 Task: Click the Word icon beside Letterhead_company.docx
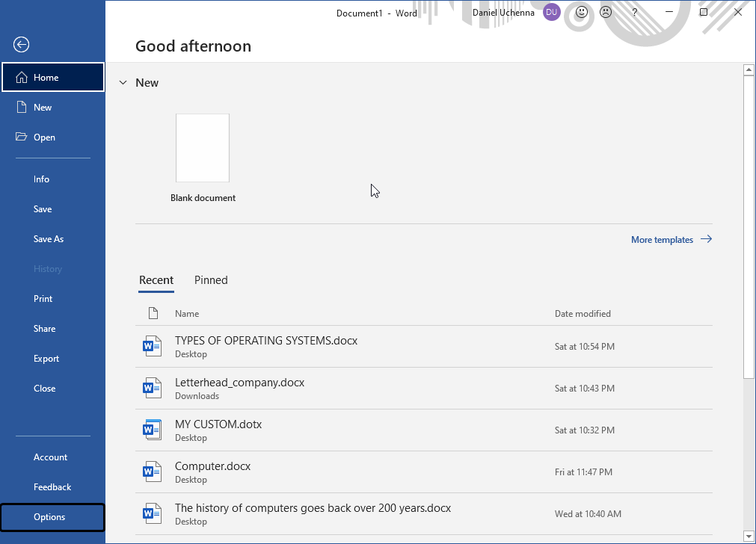(x=153, y=388)
